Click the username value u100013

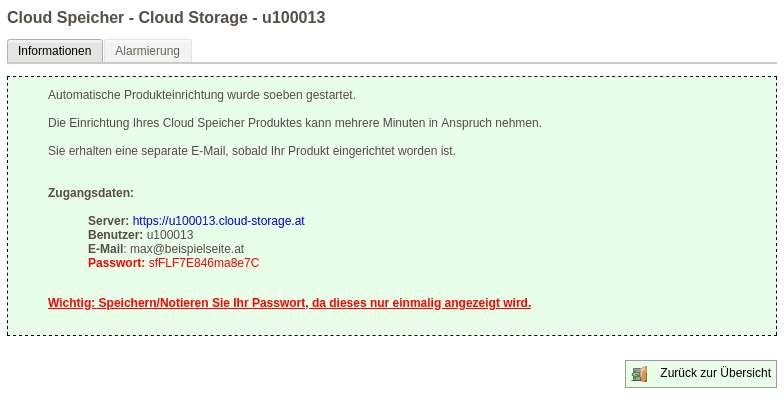170,235
